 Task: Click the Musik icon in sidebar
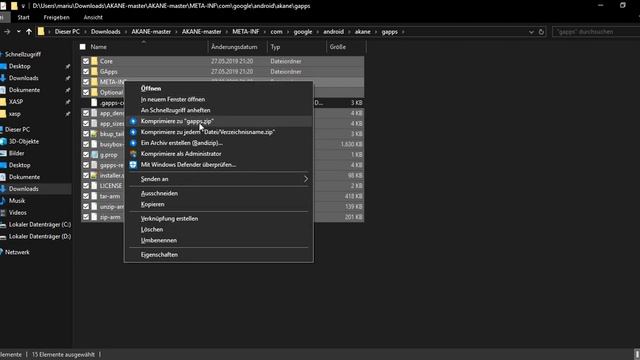3,201
